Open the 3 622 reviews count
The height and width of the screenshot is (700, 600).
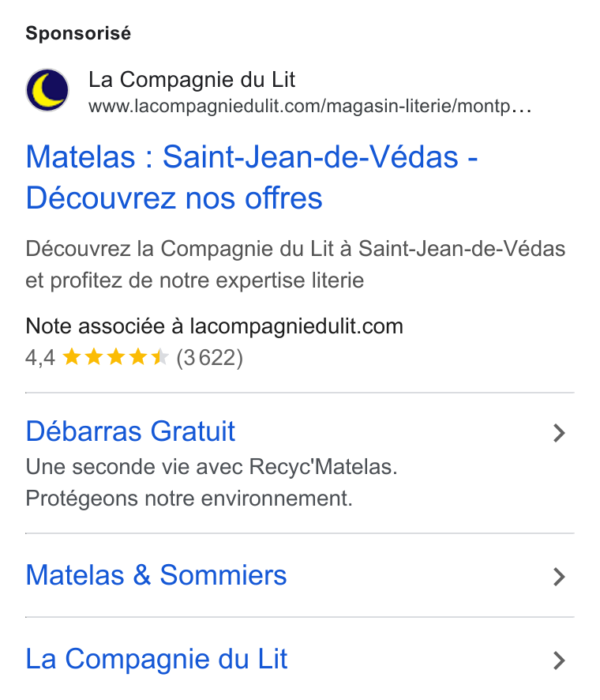pos(210,358)
